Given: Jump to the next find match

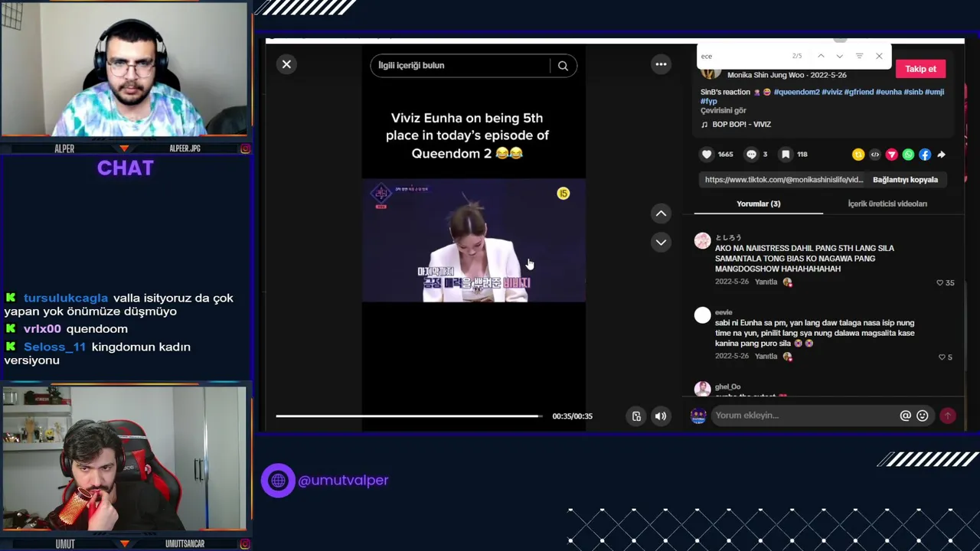Looking at the screenshot, I should (x=840, y=56).
